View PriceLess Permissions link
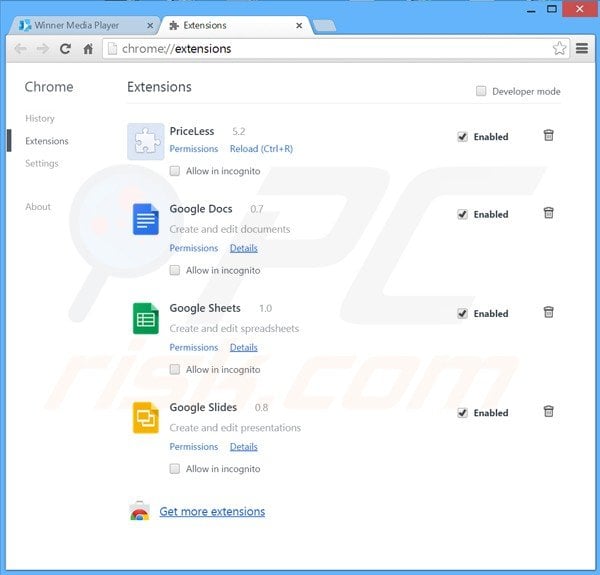 pos(194,148)
